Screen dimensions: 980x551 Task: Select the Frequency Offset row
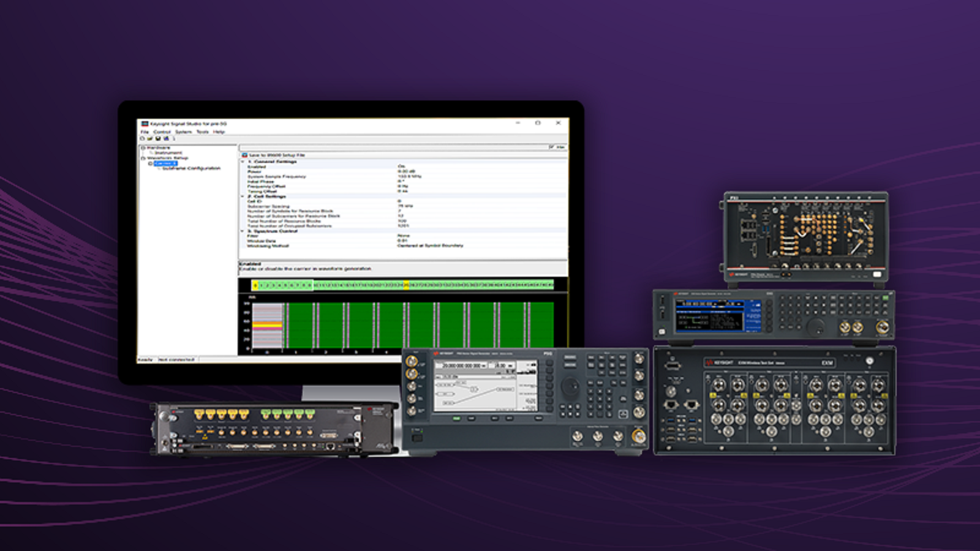403,186
